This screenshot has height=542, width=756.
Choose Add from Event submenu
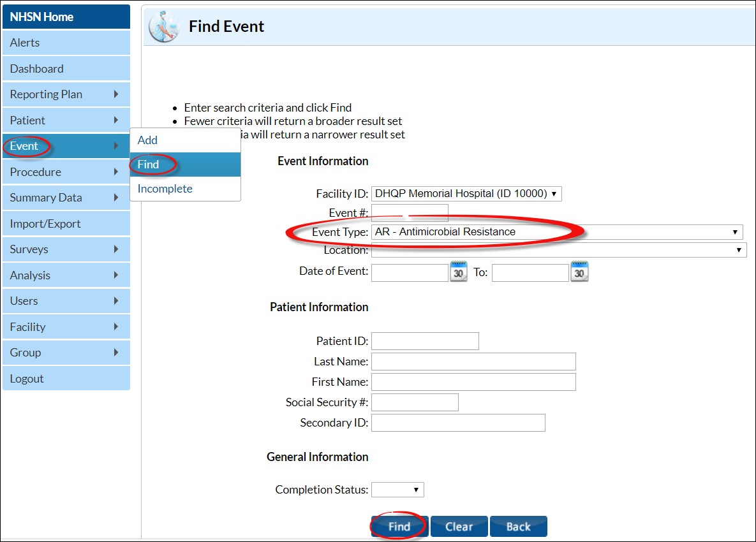[185, 140]
